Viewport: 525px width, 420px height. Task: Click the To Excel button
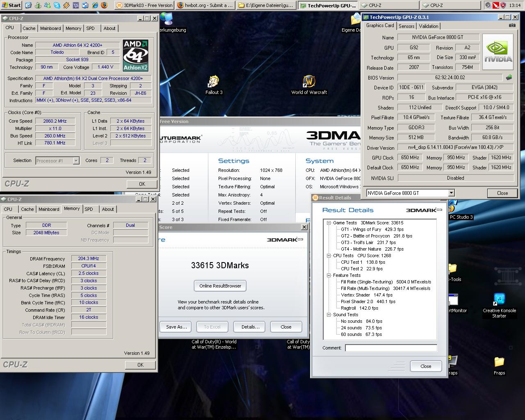coord(212,327)
